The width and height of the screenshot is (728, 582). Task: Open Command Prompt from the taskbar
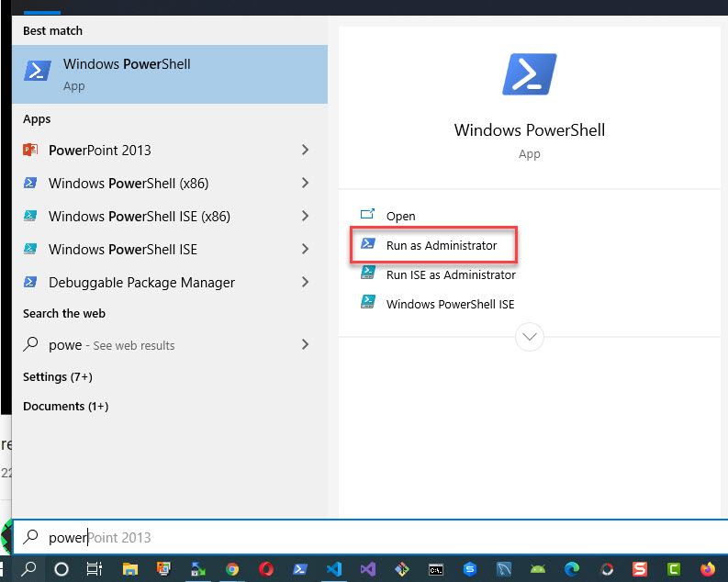[x=436, y=568]
